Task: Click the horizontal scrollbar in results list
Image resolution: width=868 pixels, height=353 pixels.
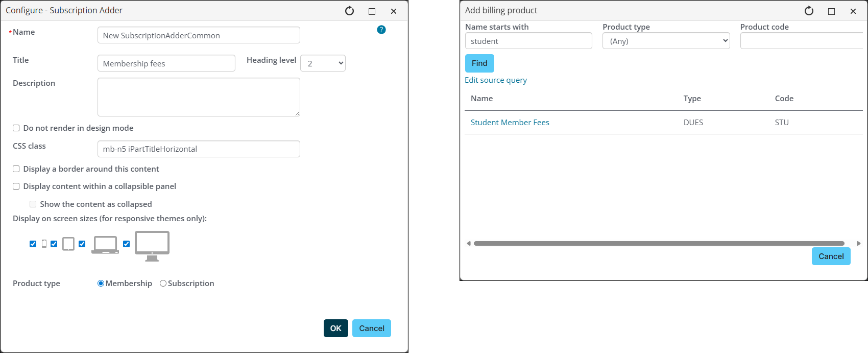Action: 659,244
